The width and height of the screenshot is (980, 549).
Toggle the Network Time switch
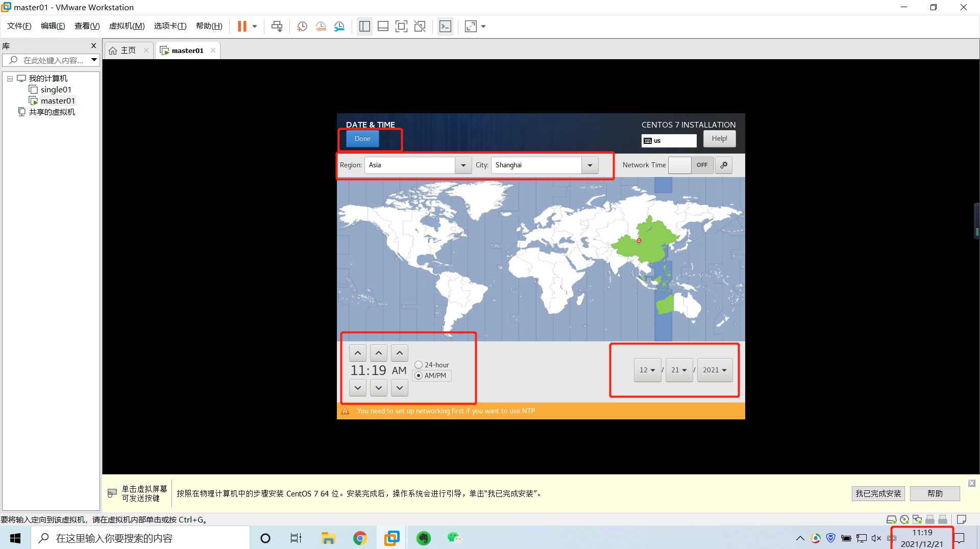point(692,165)
